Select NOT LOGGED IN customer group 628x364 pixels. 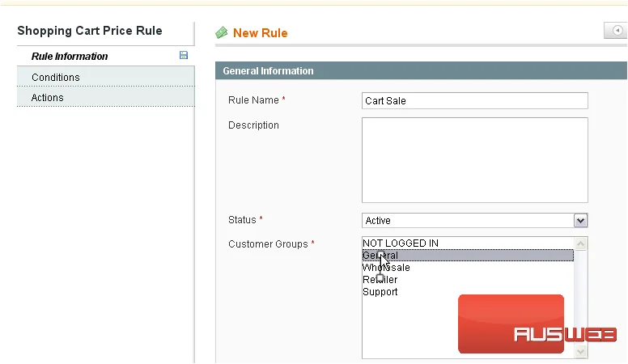[x=468, y=243]
